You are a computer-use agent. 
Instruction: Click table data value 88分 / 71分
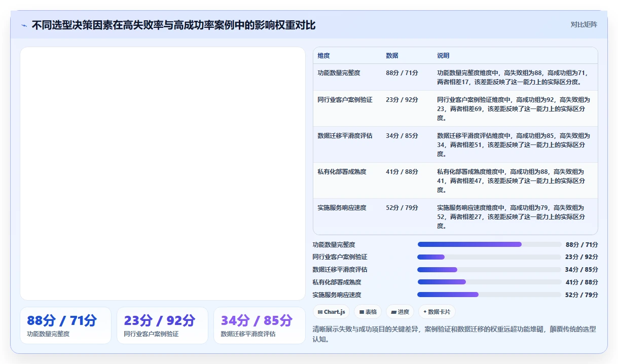tap(402, 73)
